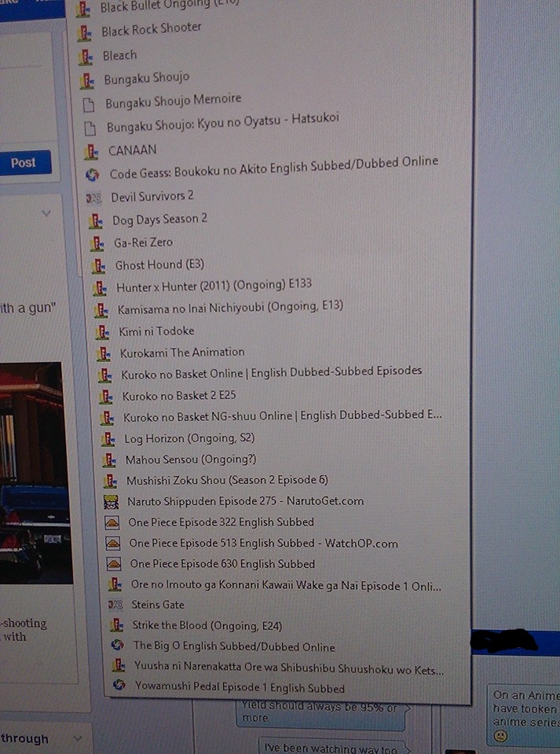Select 'Dog Days Season 2' text

[159, 219]
